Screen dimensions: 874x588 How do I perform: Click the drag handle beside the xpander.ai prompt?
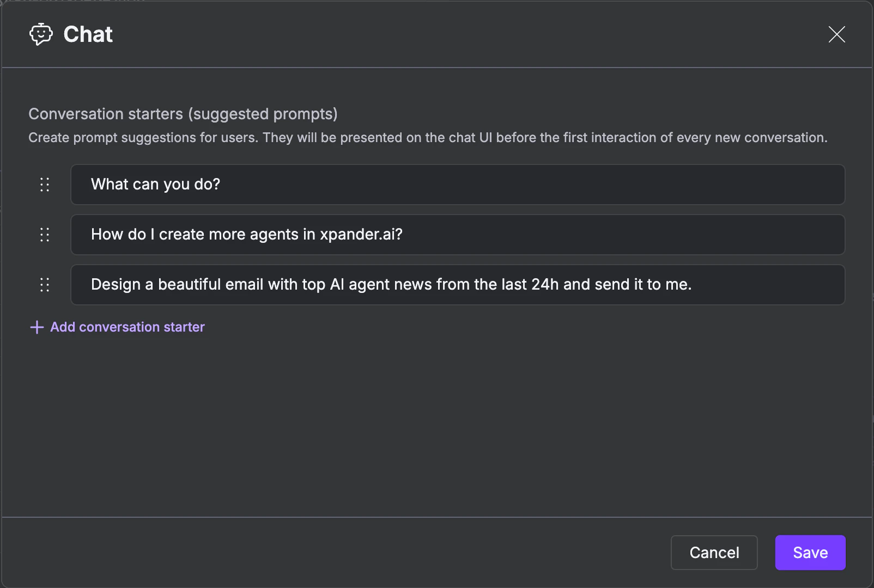tap(45, 235)
